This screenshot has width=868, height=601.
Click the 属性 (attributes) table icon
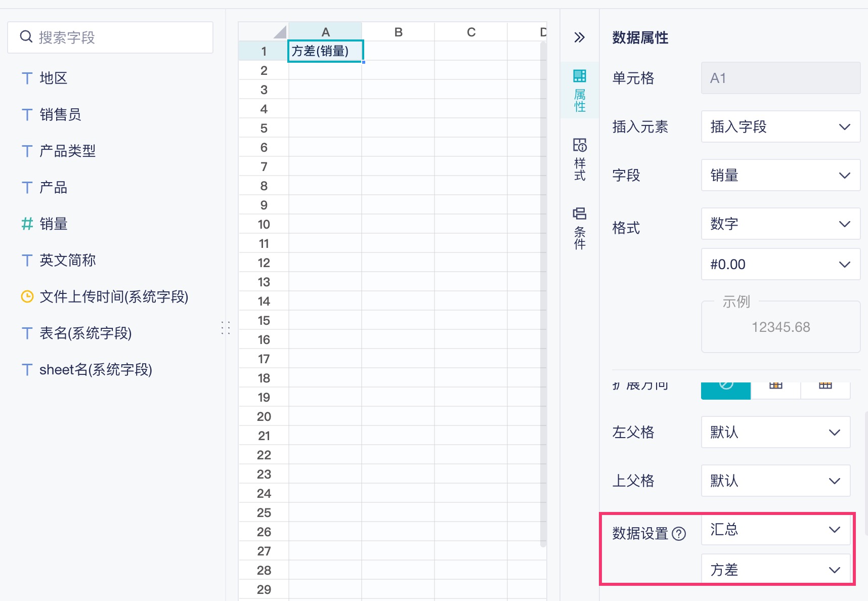click(x=580, y=76)
